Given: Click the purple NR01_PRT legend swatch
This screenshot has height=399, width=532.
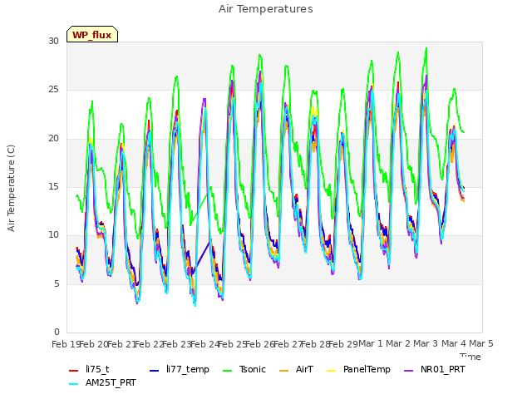Looking at the screenshot, I should click(409, 370).
